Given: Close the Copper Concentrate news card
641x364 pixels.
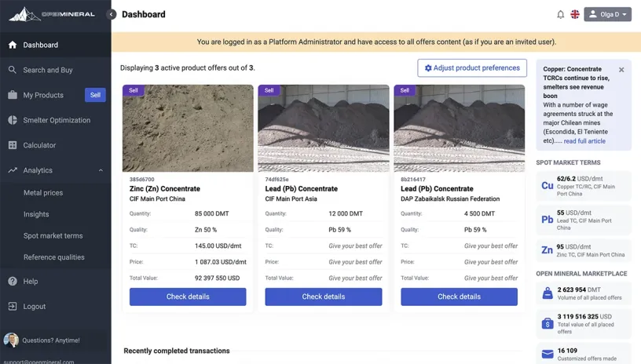Looking at the screenshot, I should 621,70.
